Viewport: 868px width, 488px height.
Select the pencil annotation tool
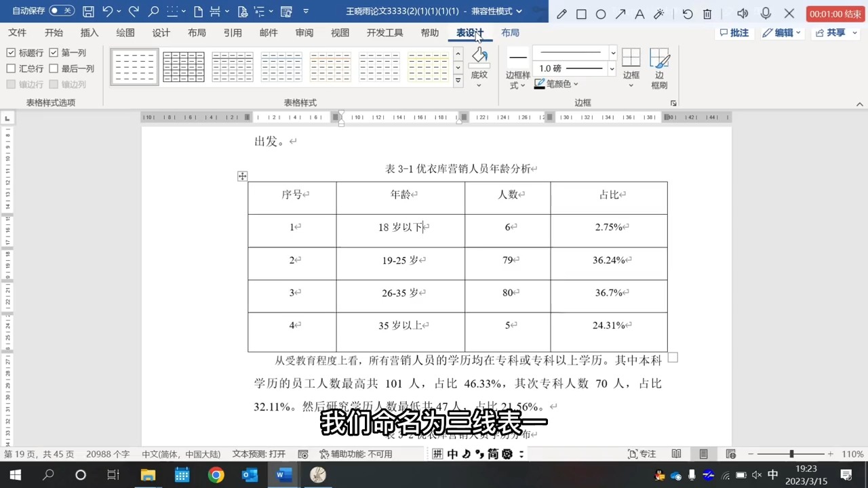(561, 14)
